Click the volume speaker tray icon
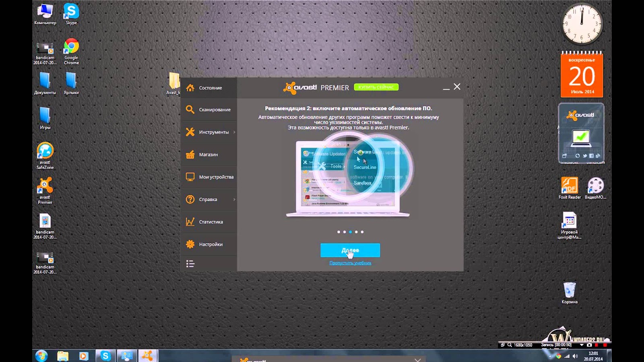The height and width of the screenshot is (362, 644). 575,356
